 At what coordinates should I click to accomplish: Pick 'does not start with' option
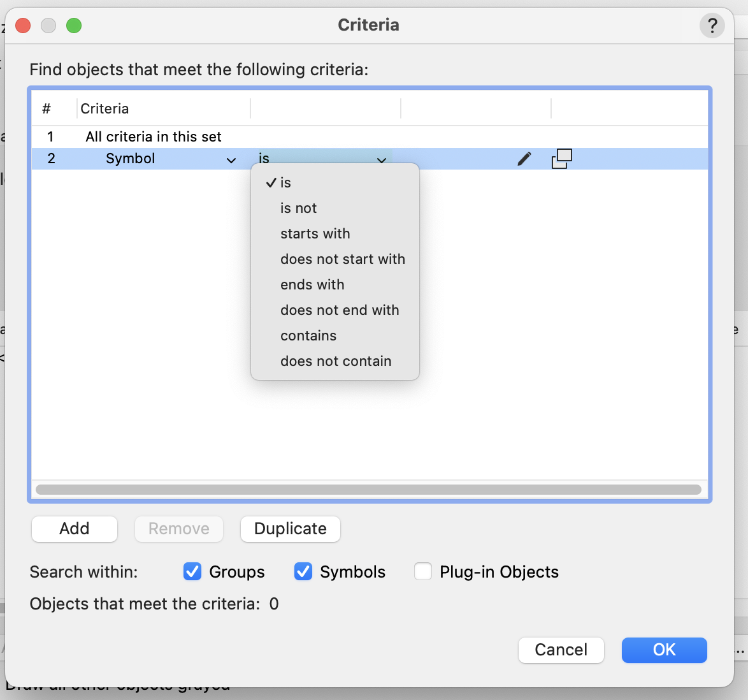pos(342,259)
